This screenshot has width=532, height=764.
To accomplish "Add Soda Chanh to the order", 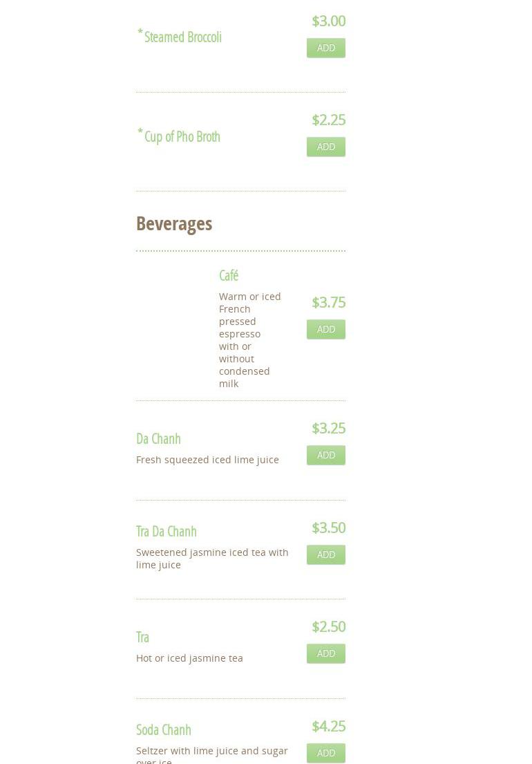I will pos(325,752).
